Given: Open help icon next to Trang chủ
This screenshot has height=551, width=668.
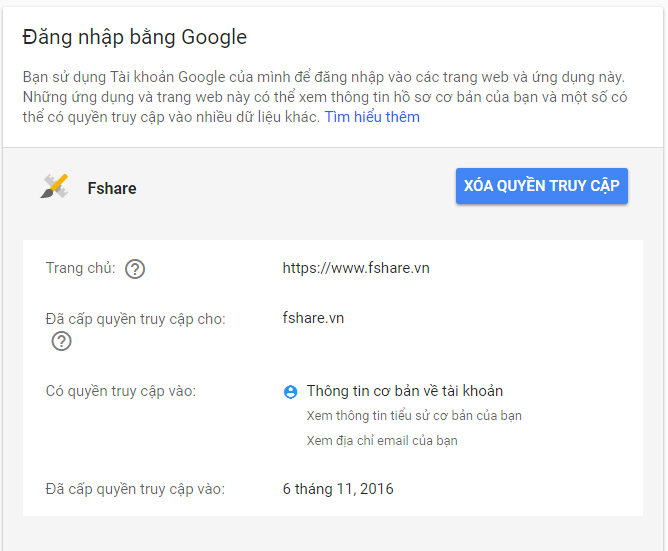Looking at the screenshot, I should (135, 269).
